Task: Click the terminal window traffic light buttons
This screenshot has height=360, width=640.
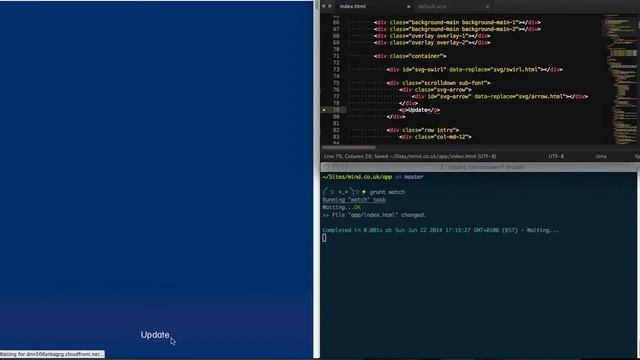Action: point(336,167)
